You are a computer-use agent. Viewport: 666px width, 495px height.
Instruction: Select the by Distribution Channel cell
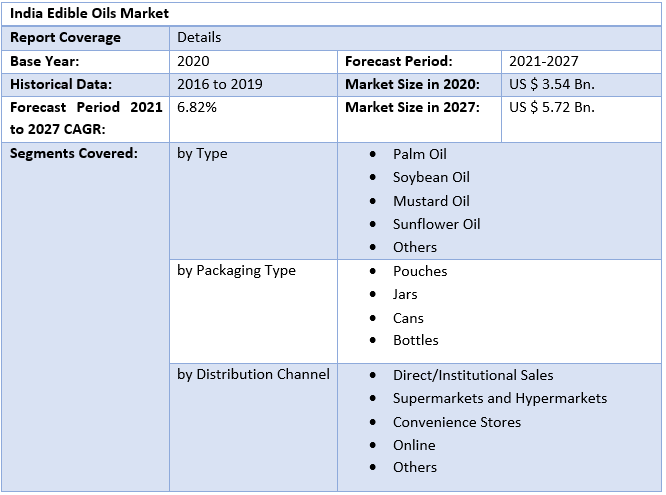(x=253, y=375)
